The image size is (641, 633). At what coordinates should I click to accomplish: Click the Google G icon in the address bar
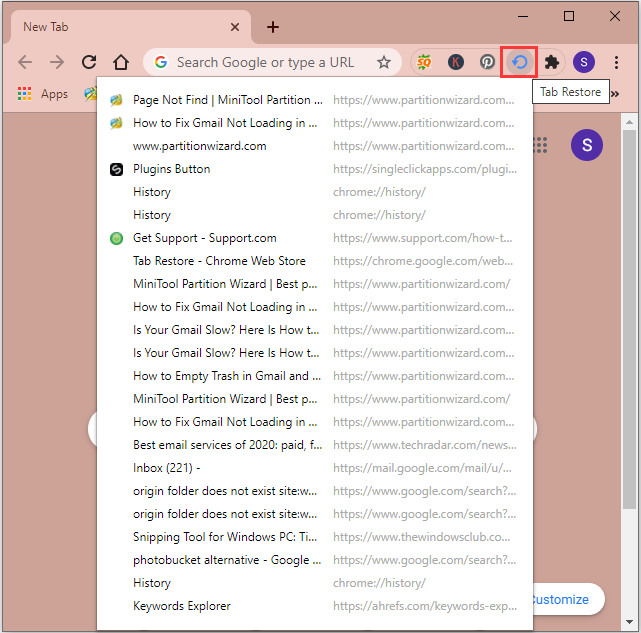coord(161,62)
